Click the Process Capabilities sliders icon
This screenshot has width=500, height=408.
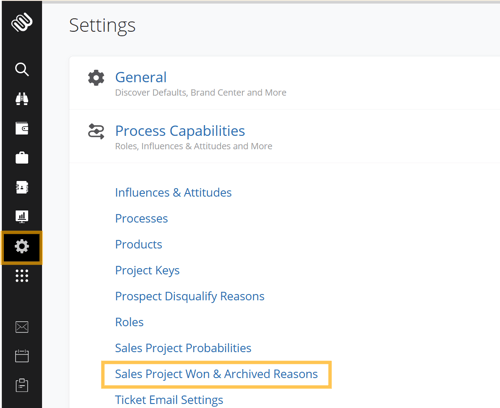(96, 131)
